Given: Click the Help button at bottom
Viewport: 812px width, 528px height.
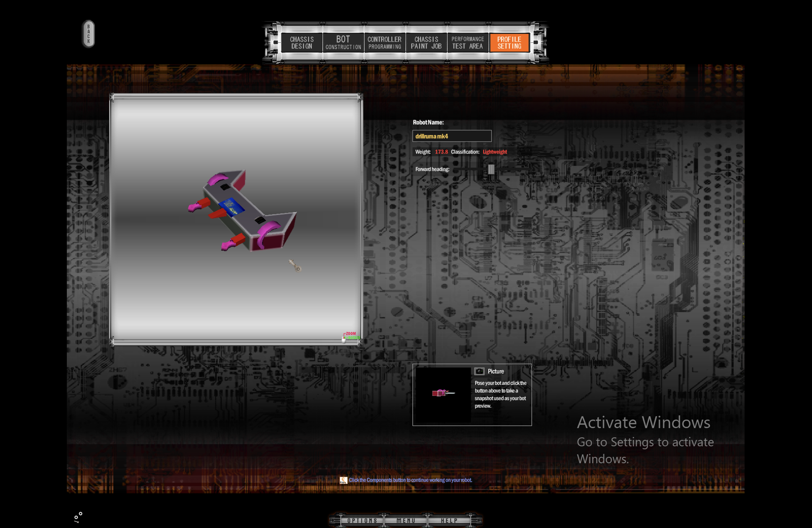Looking at the screenshot, I should (449, 520).
